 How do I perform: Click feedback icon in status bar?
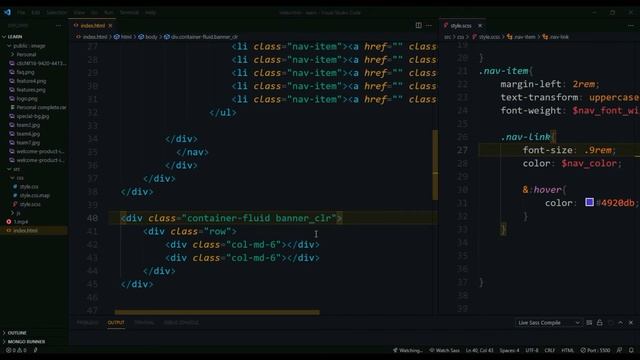click(x=620, y=350)
